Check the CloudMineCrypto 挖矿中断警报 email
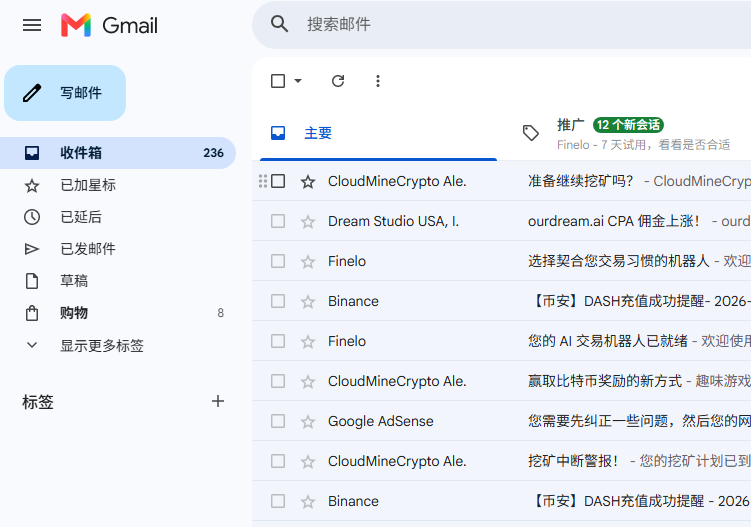 coord(278,461)
